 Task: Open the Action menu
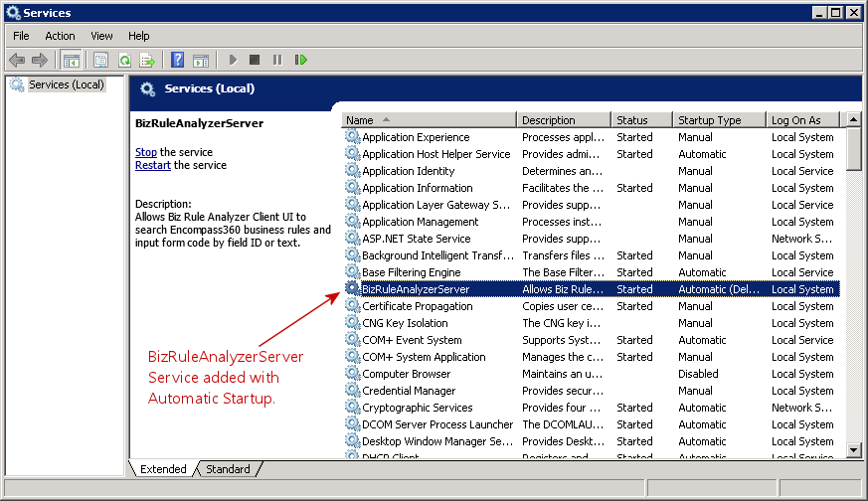pyautogui.click(x=60, y=36)
